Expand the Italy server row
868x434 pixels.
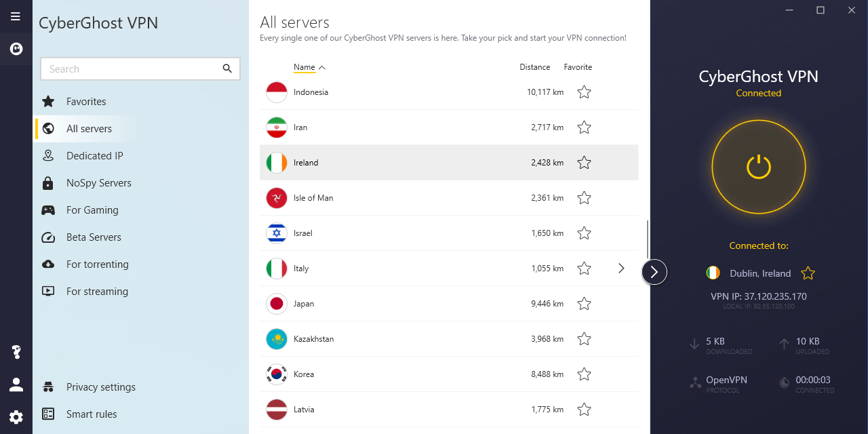click(620, 268)
